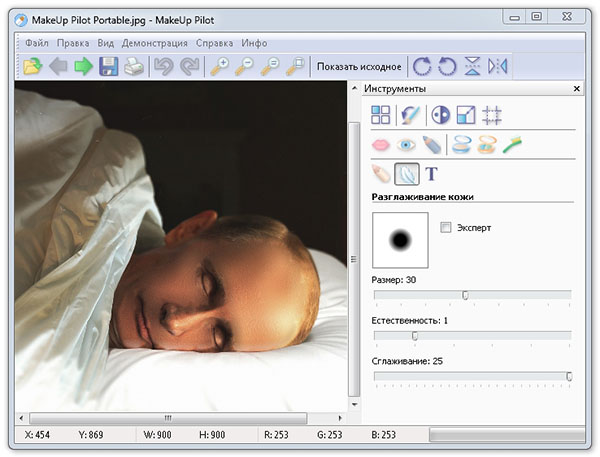Zoom in with the plus magnifier
The image size is (600, 457).
[220, 67]
